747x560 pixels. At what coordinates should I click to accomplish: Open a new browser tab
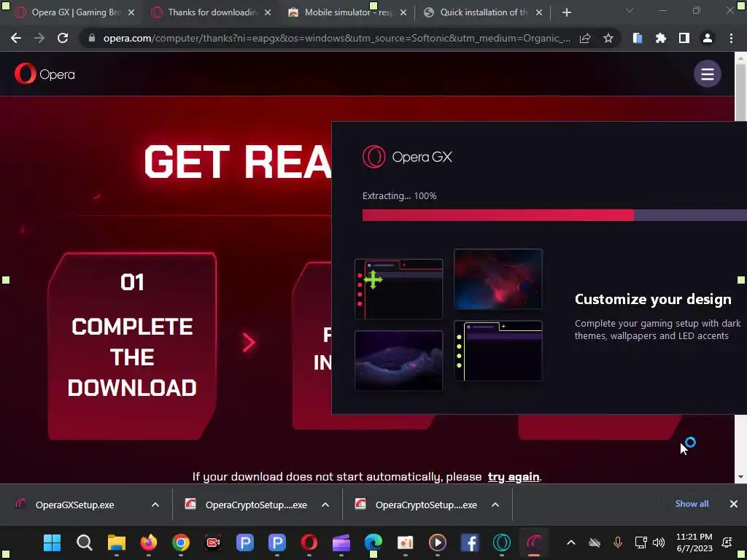coord(566,13)
